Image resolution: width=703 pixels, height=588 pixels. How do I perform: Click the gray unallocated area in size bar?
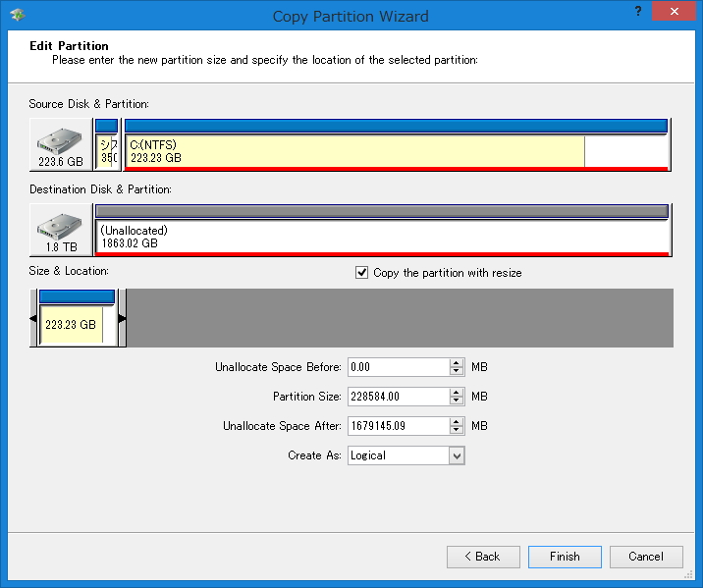tap(400, 318)
